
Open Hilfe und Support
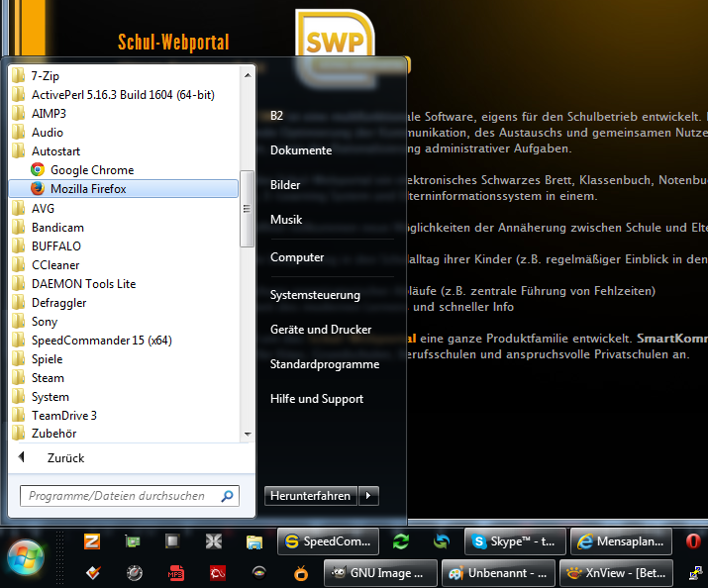pos(317,399)
